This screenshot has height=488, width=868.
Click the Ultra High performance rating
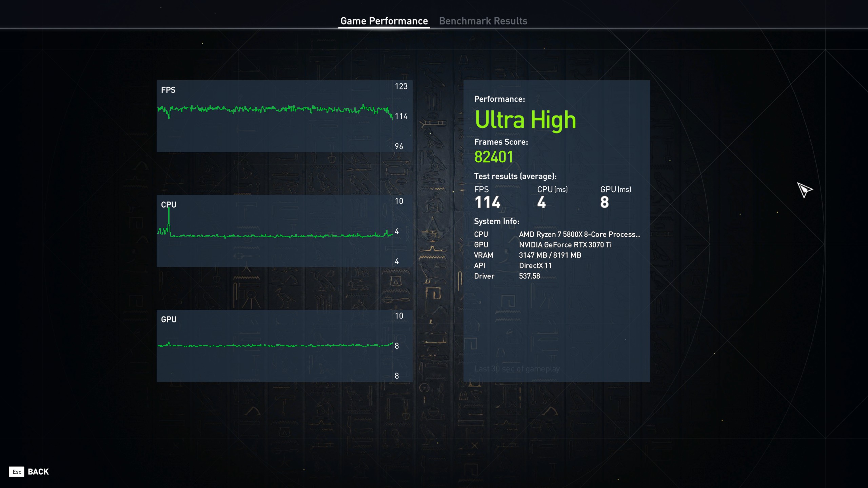pyautogui.click(x=525, y=120)
